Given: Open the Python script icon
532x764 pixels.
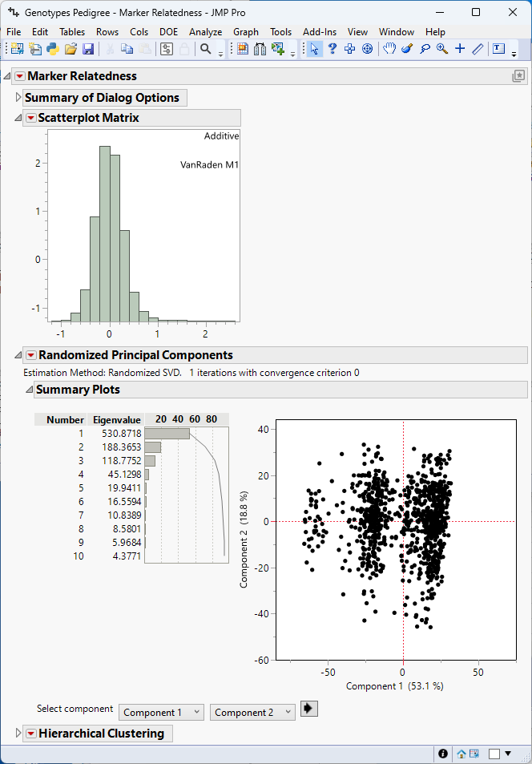Looking at the screenshot, I should click(53, 49).
